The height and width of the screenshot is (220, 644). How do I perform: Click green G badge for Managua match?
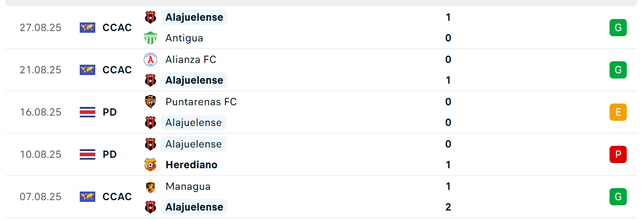click(x=618, y=197)
